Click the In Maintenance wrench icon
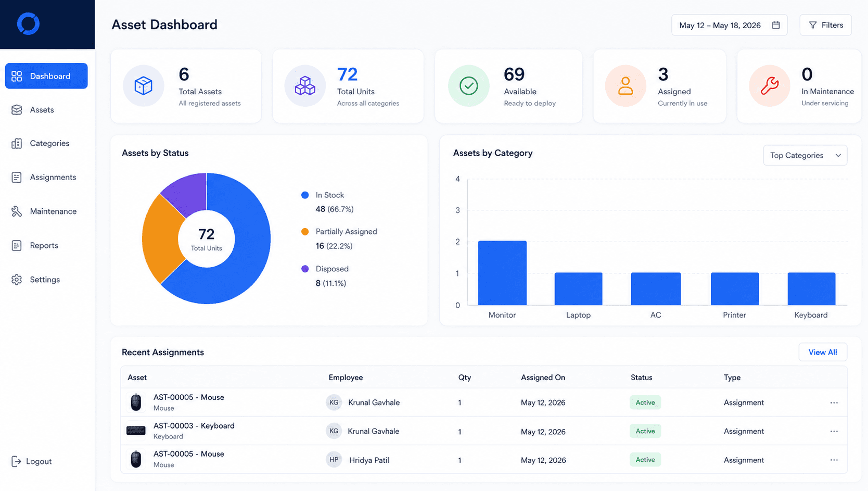The width and height of the screenshot is (868, 491). point(770,86)
